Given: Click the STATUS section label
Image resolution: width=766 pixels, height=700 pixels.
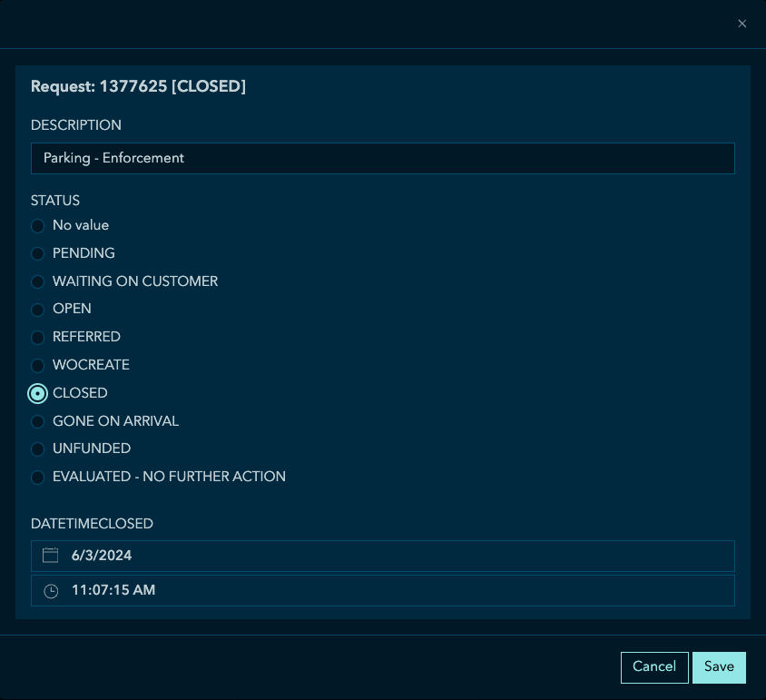Looking at the screenshot, I should pyautogui.click(x=55, y=201).
